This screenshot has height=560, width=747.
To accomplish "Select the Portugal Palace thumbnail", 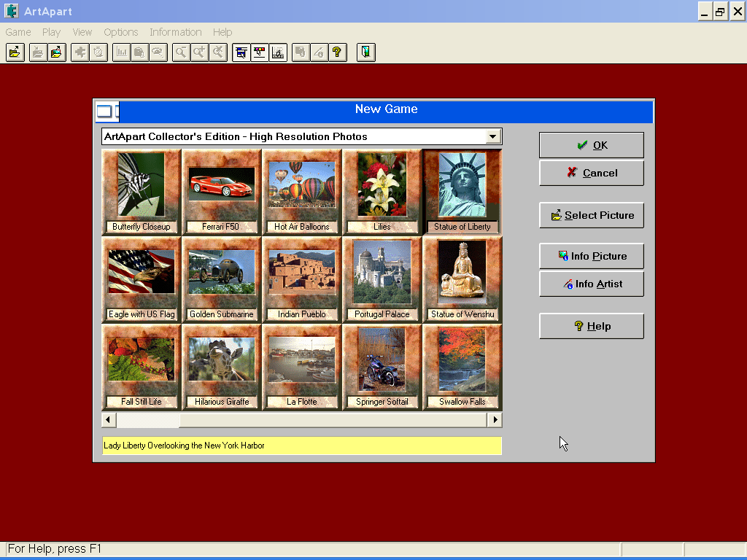I will 382,279.
